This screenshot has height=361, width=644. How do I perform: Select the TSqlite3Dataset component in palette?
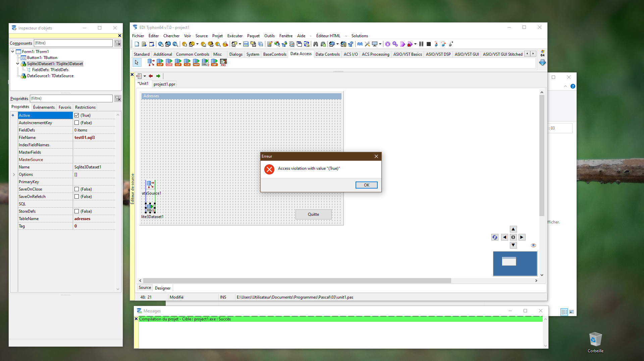205,62
